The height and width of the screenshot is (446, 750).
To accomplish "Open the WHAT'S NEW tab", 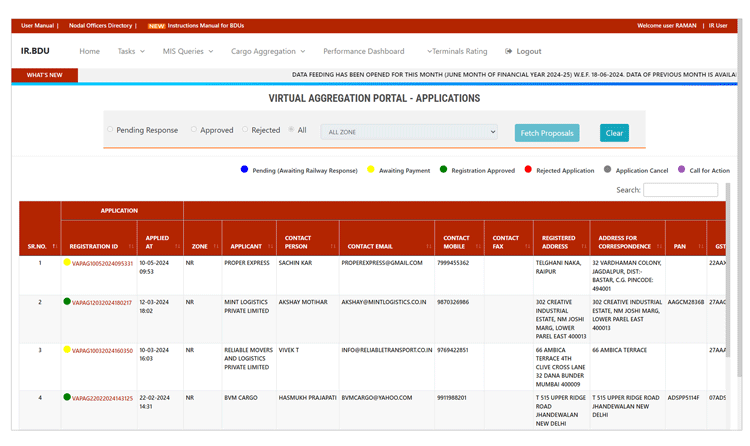I will pyautogui.click(x=44, y=75).
